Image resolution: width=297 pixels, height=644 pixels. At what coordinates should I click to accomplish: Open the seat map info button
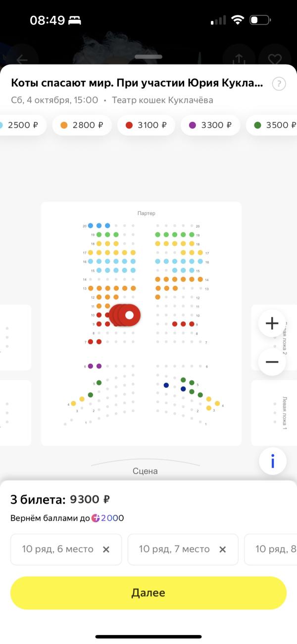click(272, 461)
